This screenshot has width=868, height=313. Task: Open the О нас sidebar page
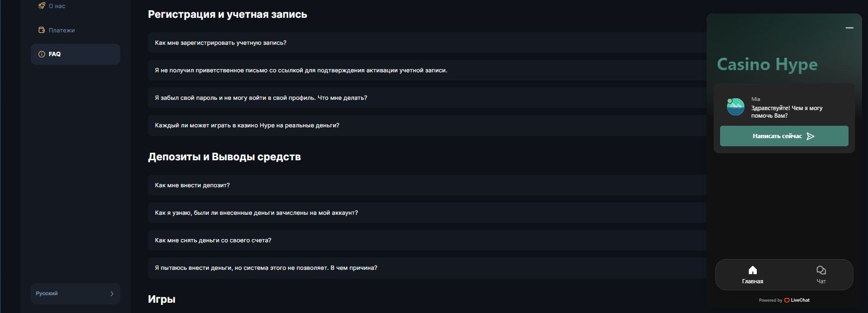coord(57,6)
